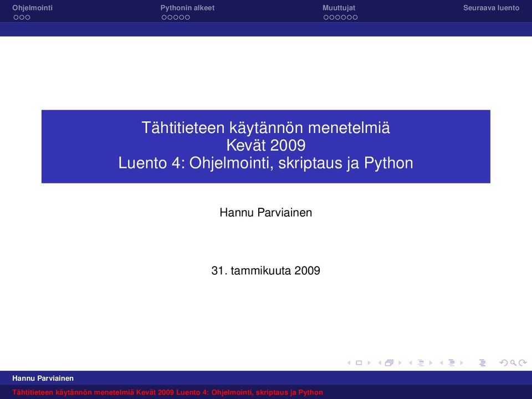532x399 pixels.
Task: Jump to previous subsection arrow
Action: 411,362
